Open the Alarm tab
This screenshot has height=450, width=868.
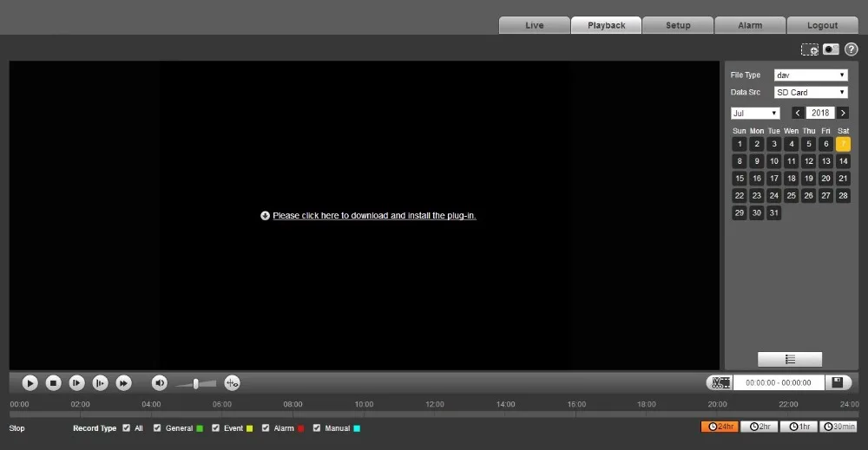[x=750, y=25]
